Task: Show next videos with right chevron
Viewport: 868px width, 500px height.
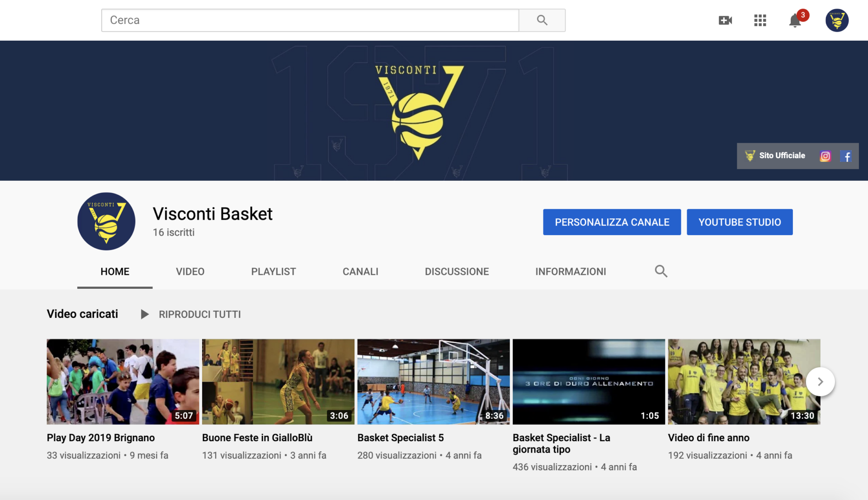Action: point(820,382)
